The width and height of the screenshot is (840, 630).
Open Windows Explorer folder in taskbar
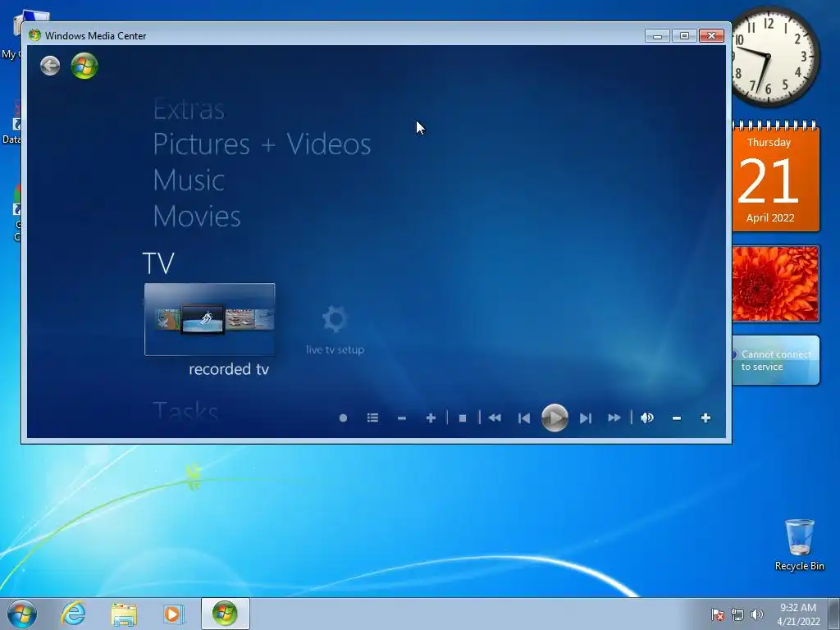pos(124,614)
